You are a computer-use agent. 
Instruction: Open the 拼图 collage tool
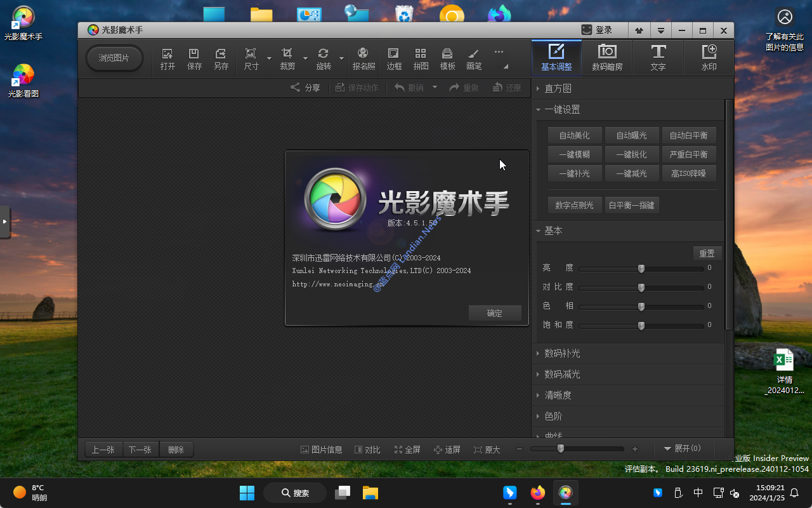pyautogui.click(x=421, y=59)
